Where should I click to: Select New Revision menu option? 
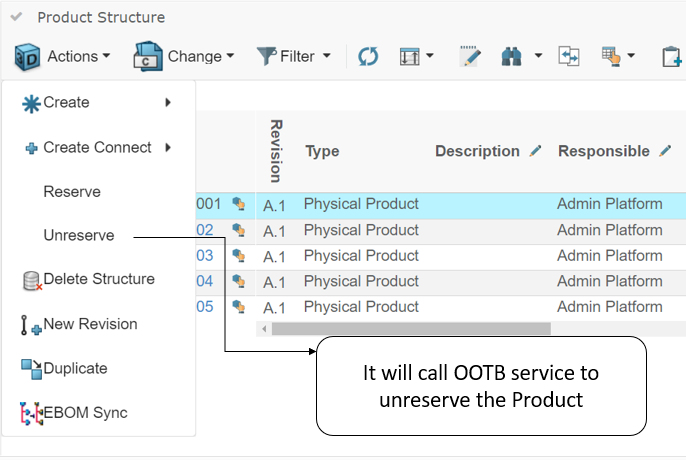pyautogui.click(x=90, y=324)
